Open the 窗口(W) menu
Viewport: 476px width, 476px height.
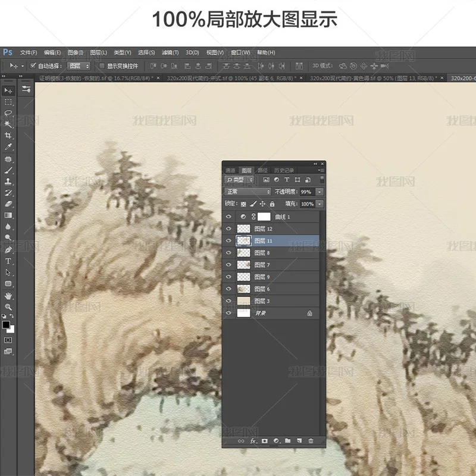(x=240, y=52)
